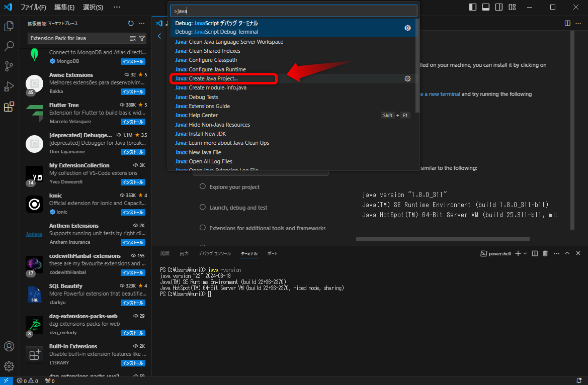Kill the terminal with trash icon

click(x=545, y=254)
